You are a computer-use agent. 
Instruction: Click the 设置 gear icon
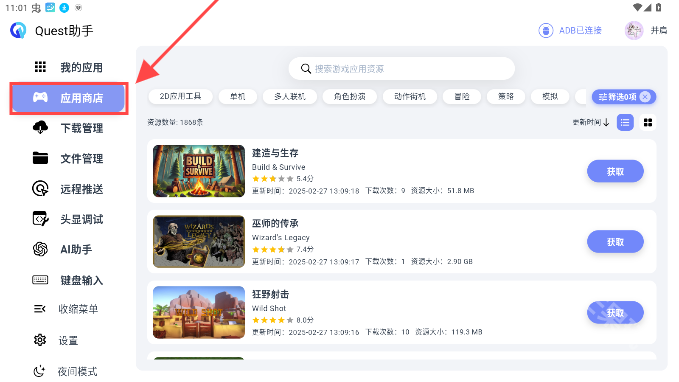40,340
